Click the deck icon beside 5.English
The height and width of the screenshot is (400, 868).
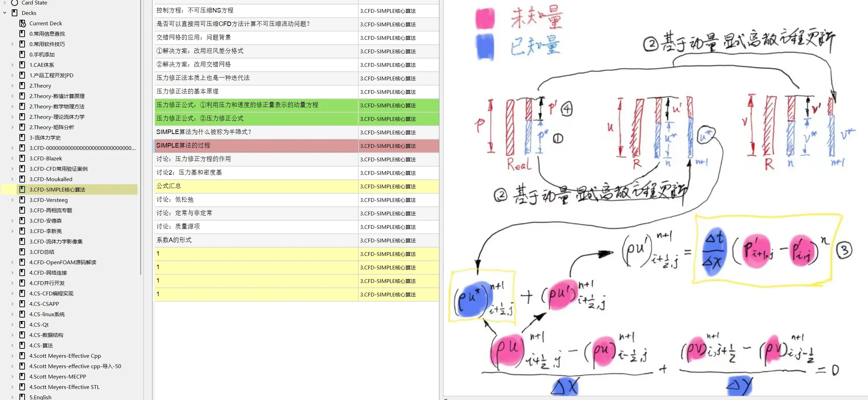(22, 397)
